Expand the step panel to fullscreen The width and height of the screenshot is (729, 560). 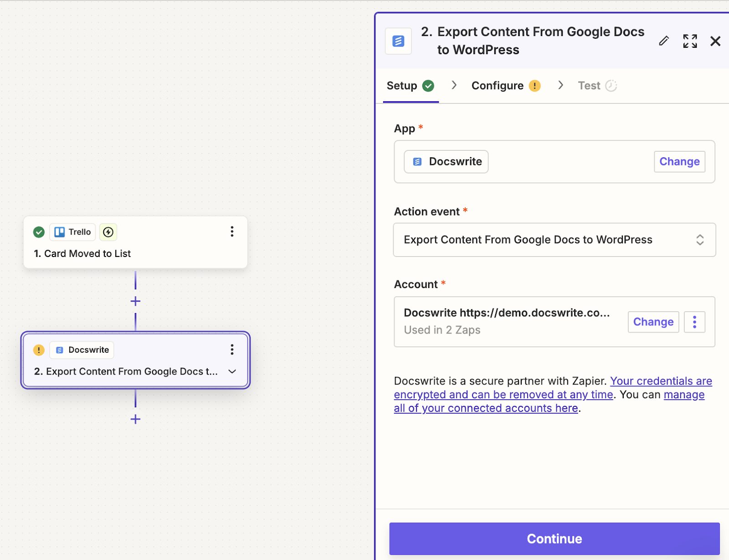coord(690,41)
